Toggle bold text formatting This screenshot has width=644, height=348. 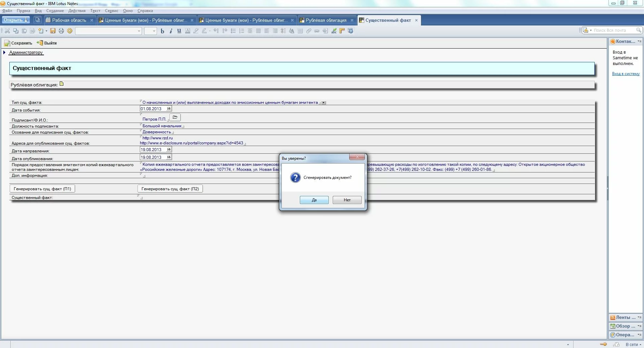tap(162, 31)
